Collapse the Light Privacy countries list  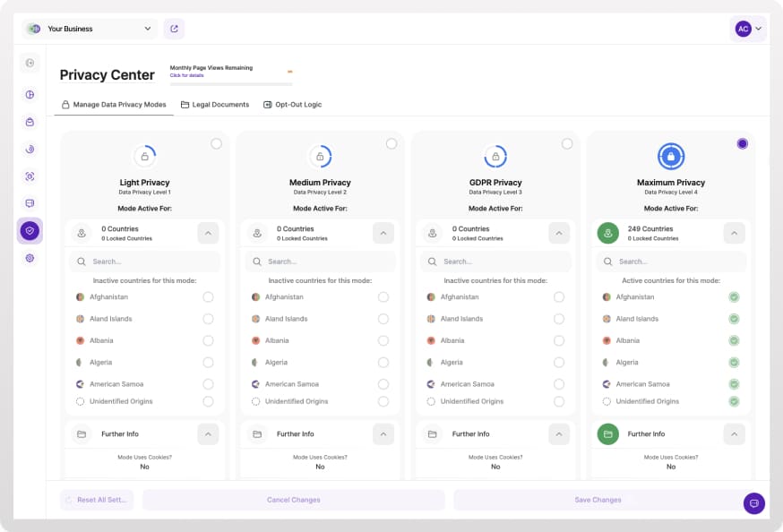[x=208, y=234]
